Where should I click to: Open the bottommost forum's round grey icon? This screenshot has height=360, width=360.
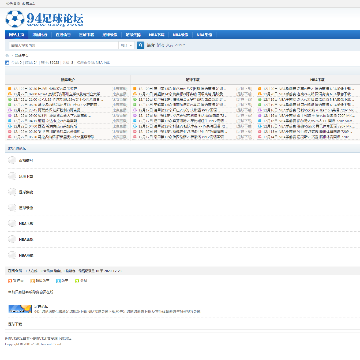pos(12,255)
